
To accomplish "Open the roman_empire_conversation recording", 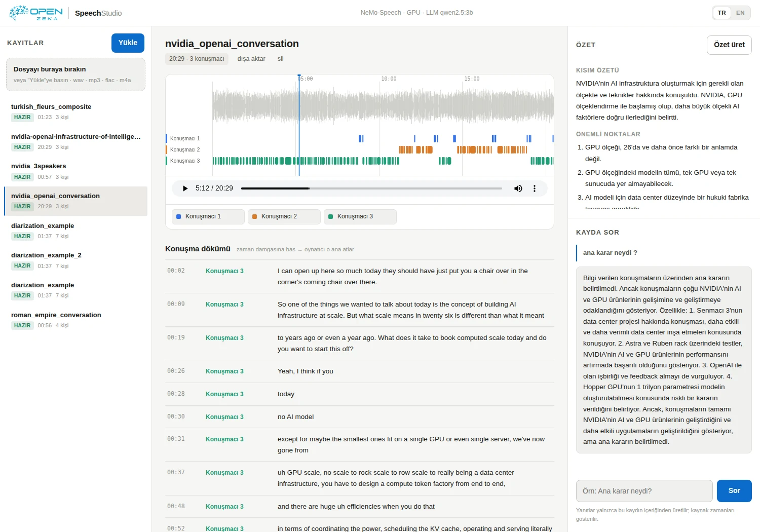I will click(x=75, y=320).
